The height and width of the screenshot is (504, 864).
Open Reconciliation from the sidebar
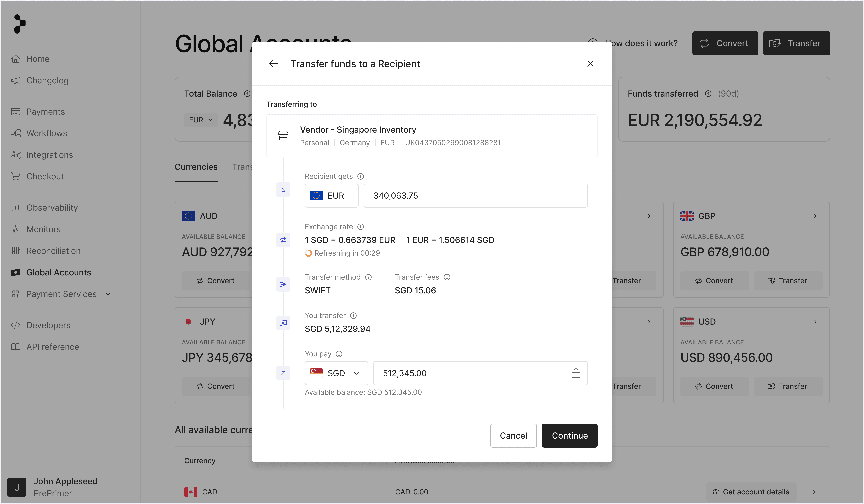point(53,251)
